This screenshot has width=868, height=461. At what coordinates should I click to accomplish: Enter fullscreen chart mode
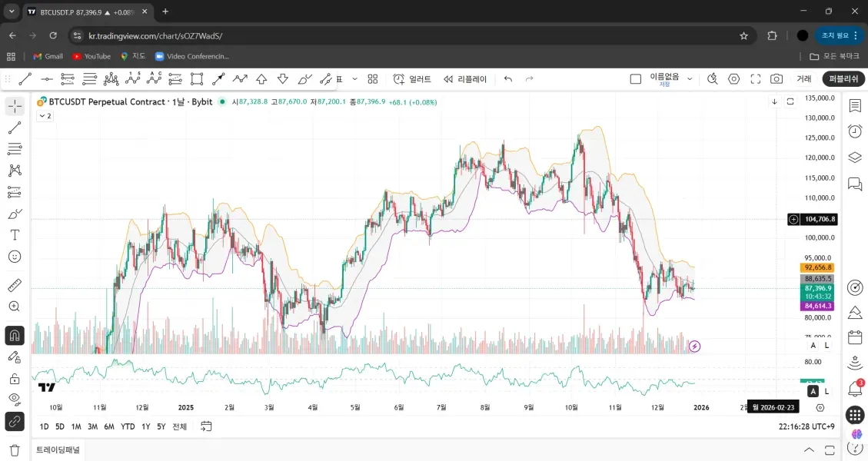[755, 79]
